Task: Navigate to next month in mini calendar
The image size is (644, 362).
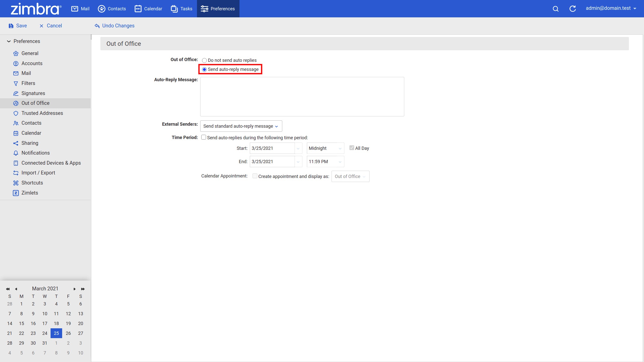Action: pyautogui.click(x=74, y=289)
